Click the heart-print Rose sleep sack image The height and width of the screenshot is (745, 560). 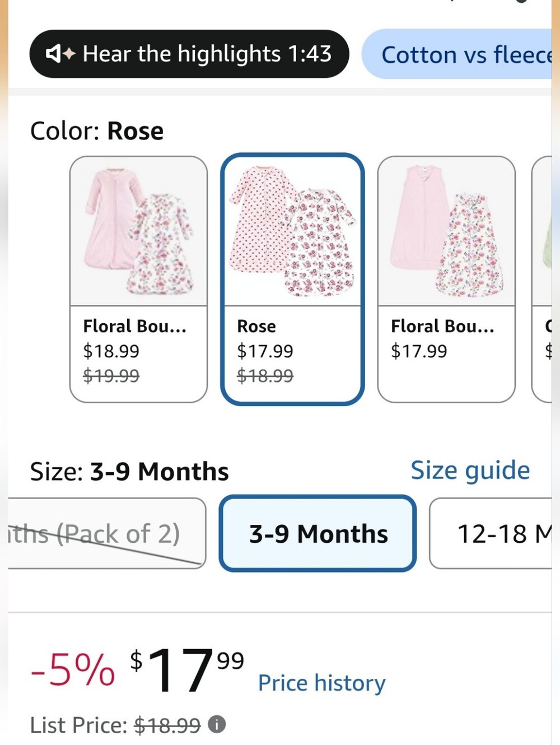point(292,231)
